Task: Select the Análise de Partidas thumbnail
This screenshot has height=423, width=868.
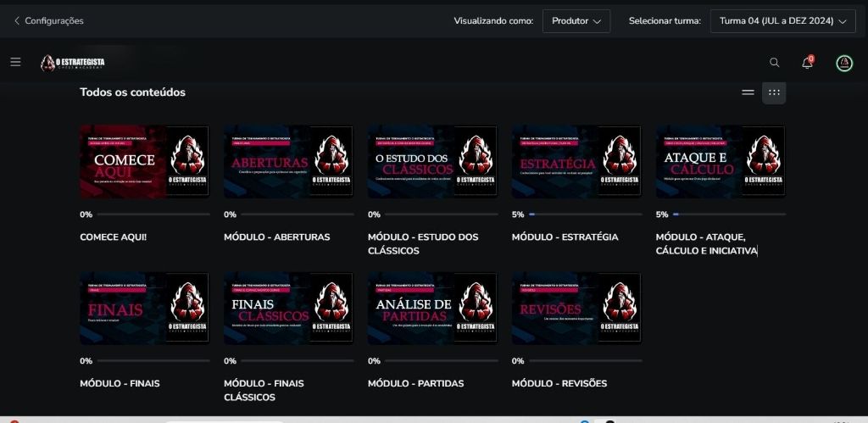Action: point(432,308)
